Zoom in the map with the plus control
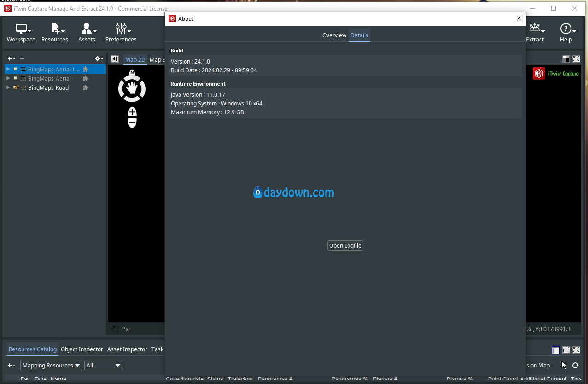The height and width of the screenshot is (384, 588). click(x=132, y=112)
